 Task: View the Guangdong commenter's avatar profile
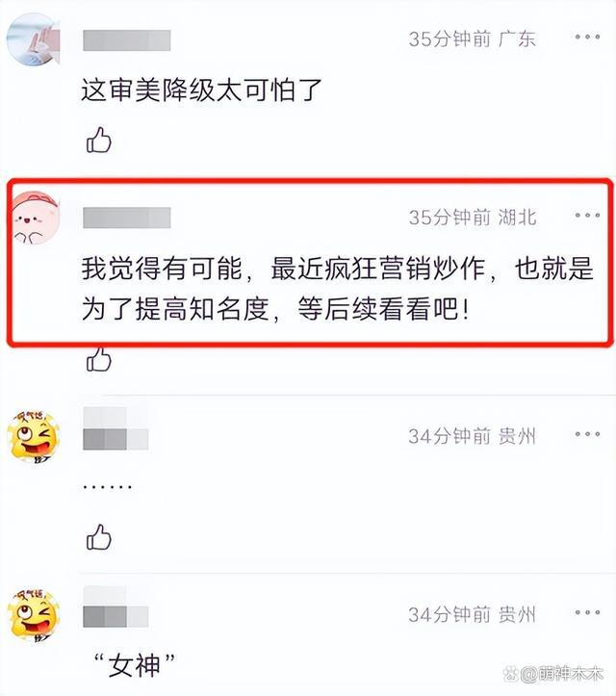click(34, 39)
